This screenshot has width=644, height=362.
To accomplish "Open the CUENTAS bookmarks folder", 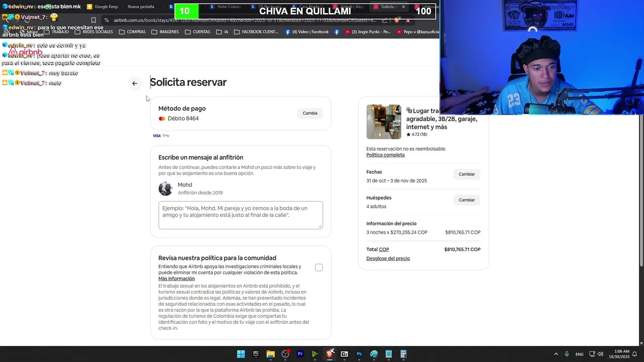I will tap(198, 32).
